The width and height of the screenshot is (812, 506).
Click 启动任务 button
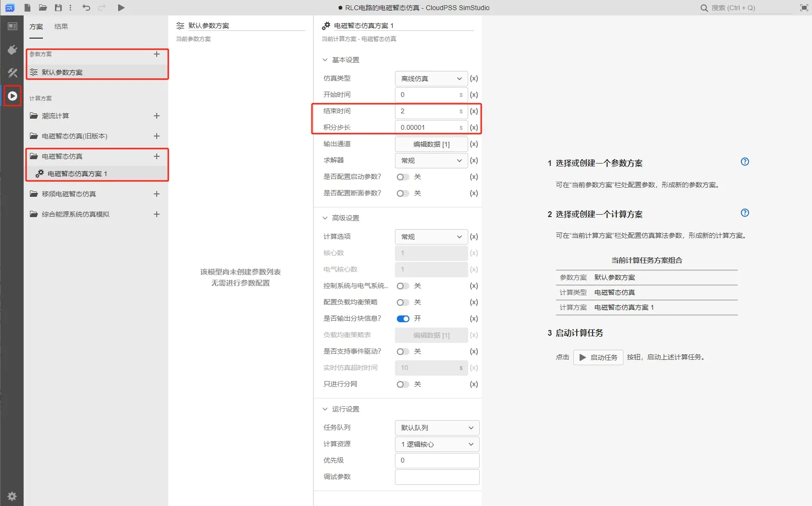598,357
